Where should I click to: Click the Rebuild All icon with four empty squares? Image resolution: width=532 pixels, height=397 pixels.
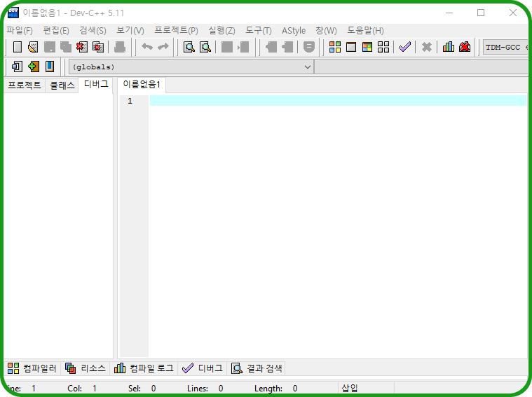(x=383, y=47)
